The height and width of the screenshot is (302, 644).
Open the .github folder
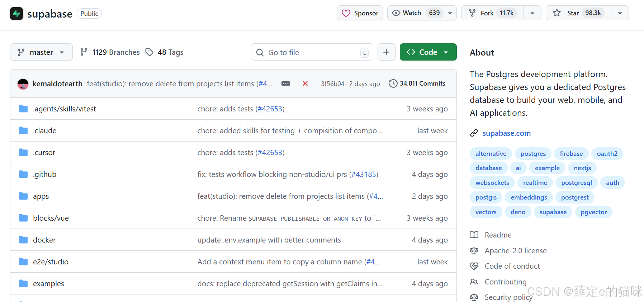[45, 174]
